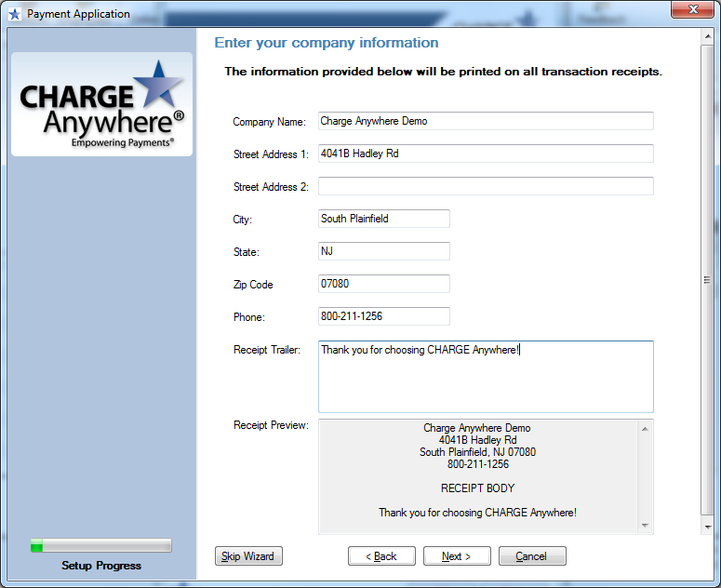Click into the Company Name field
Screen dimensions: 721x588
pos(486,121)
